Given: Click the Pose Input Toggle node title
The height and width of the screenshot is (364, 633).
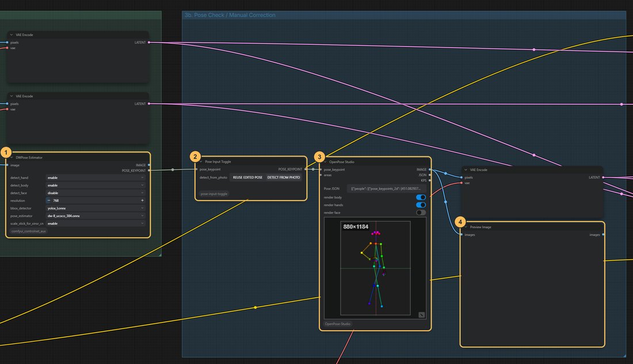Looking at the screenshot, I should tap(218, 162).
